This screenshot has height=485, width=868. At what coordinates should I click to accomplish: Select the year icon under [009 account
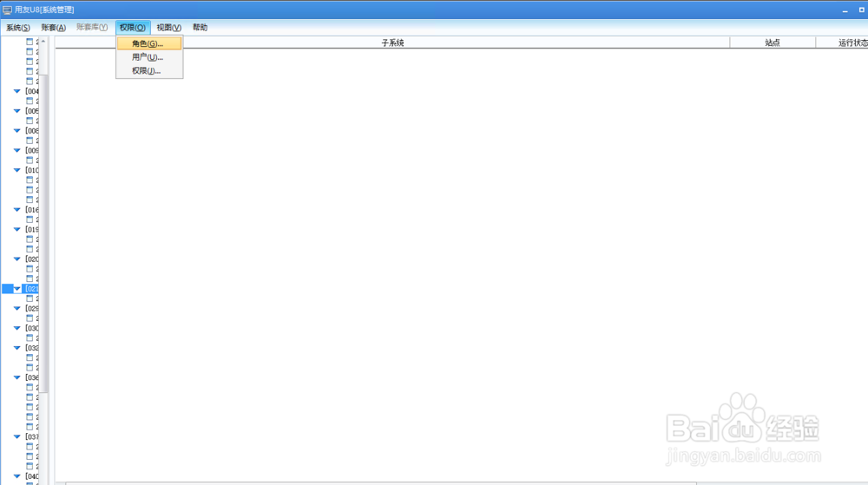point(30,160)
